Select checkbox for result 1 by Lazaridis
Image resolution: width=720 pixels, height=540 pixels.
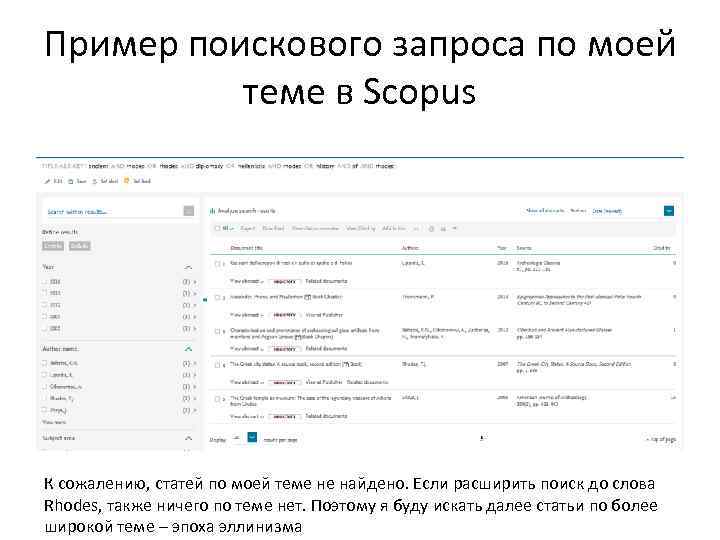(218, 264)
